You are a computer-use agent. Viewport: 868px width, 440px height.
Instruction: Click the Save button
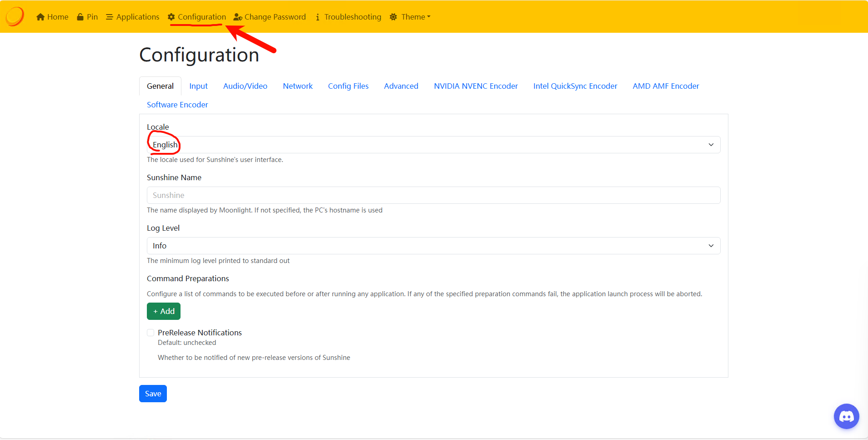(153, 394)
